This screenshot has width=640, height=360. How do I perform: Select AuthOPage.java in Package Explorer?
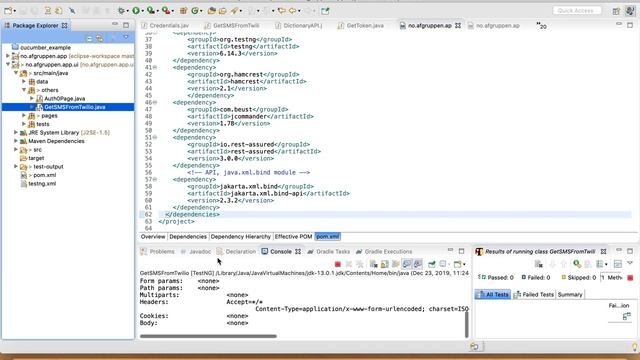[64, 98]
